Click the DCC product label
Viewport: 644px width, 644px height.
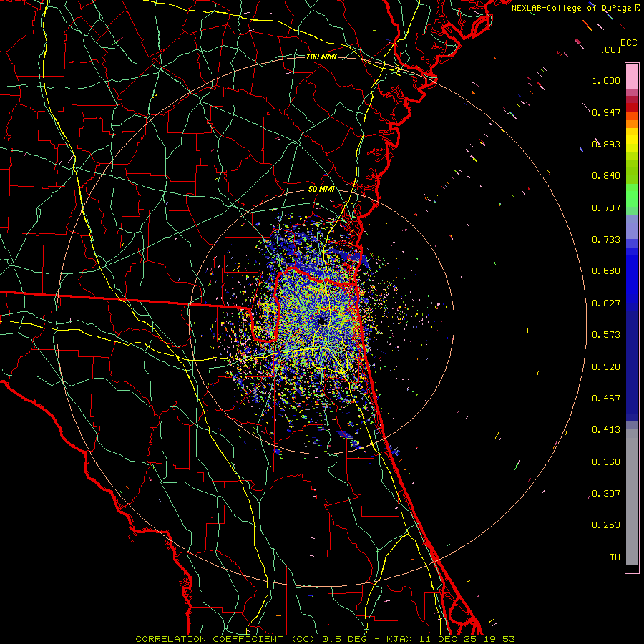point(629,43)
